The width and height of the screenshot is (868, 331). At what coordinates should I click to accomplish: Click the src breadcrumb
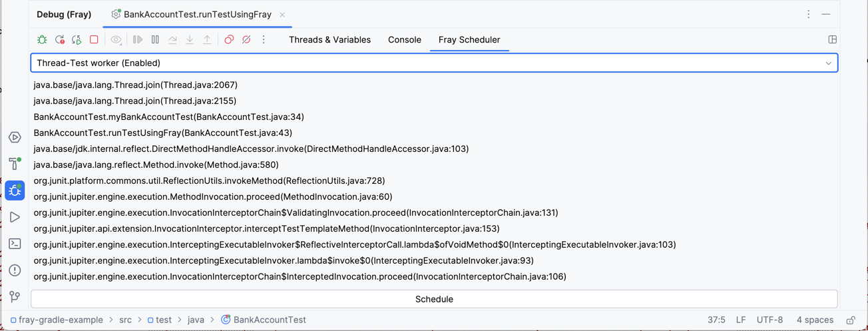(125, 320)
